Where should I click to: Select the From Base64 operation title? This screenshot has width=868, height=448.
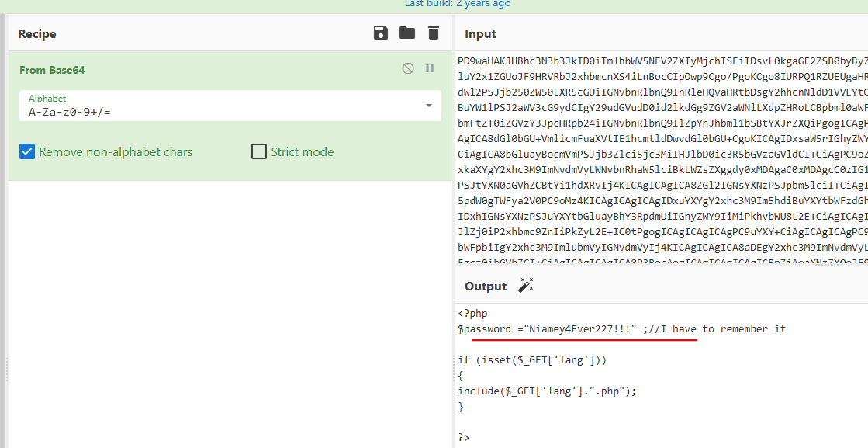pos(52,70)
